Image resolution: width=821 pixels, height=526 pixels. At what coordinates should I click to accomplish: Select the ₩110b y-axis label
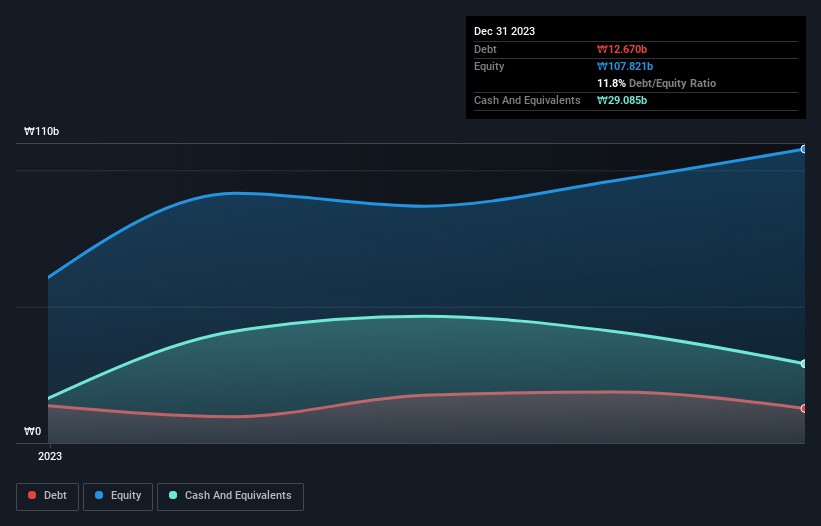(41, 131)
